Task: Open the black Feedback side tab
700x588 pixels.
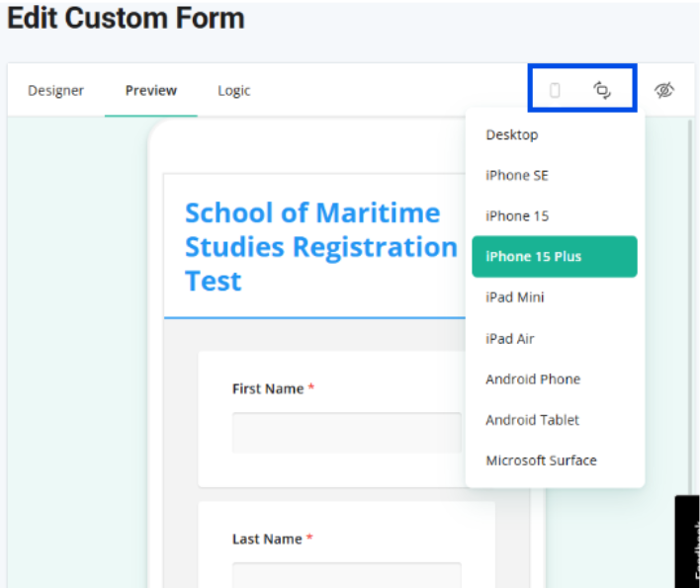Action: [687, 542]
